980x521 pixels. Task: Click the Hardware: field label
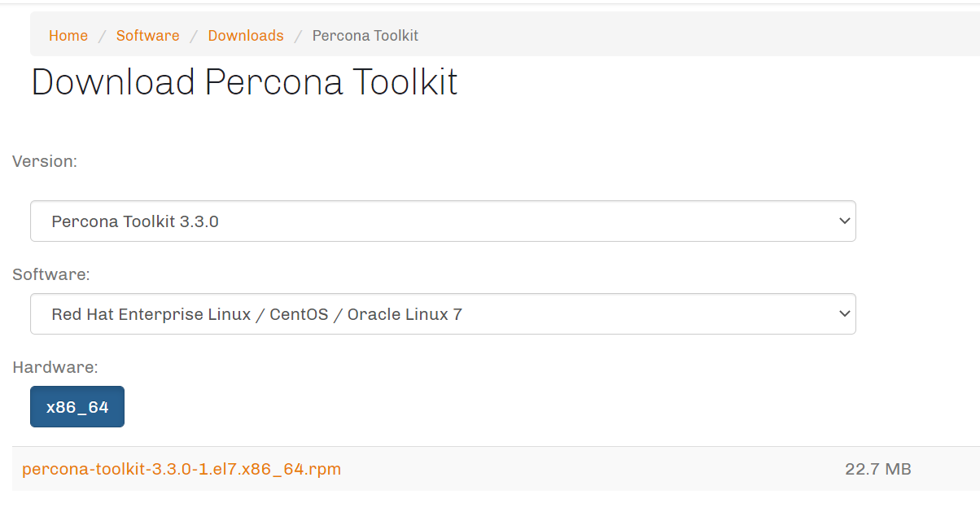[x=55, y=367]
